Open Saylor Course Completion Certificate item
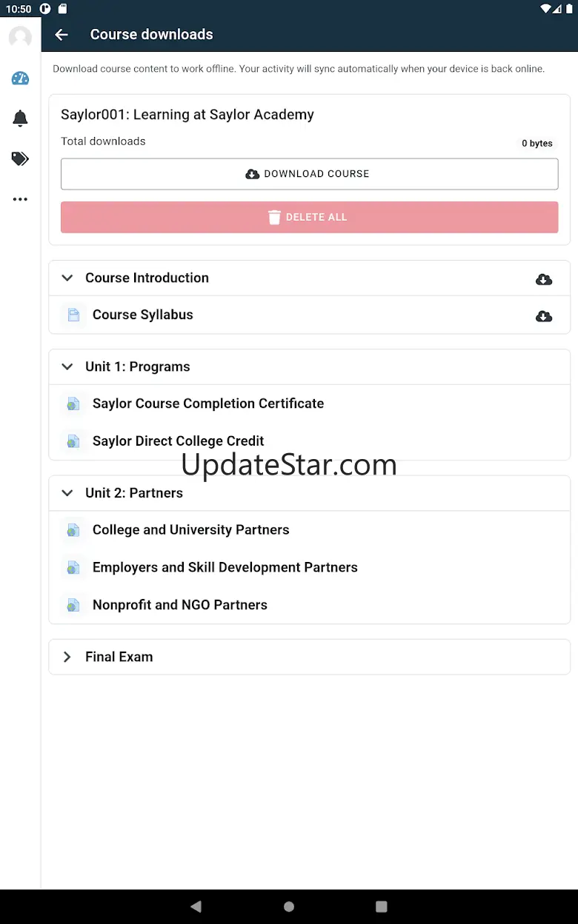This screenshot has height=924, width=578. pos(207,404)
